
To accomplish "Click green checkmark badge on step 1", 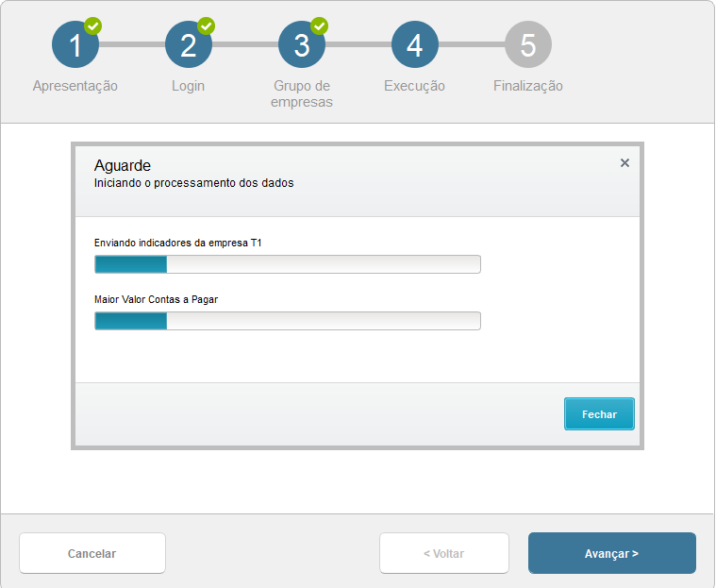I will point(93,25).
